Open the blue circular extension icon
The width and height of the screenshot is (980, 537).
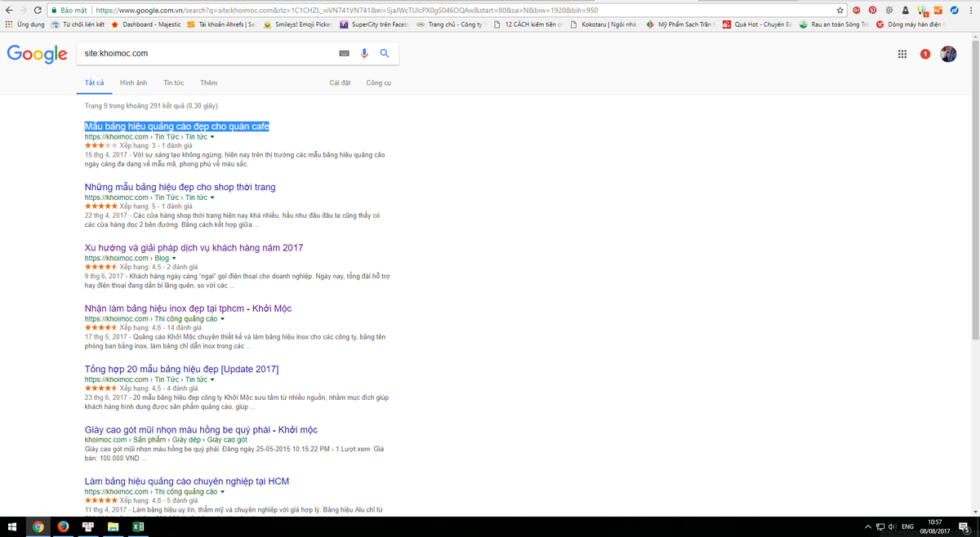pyautogui.click(x=953, y=11)
